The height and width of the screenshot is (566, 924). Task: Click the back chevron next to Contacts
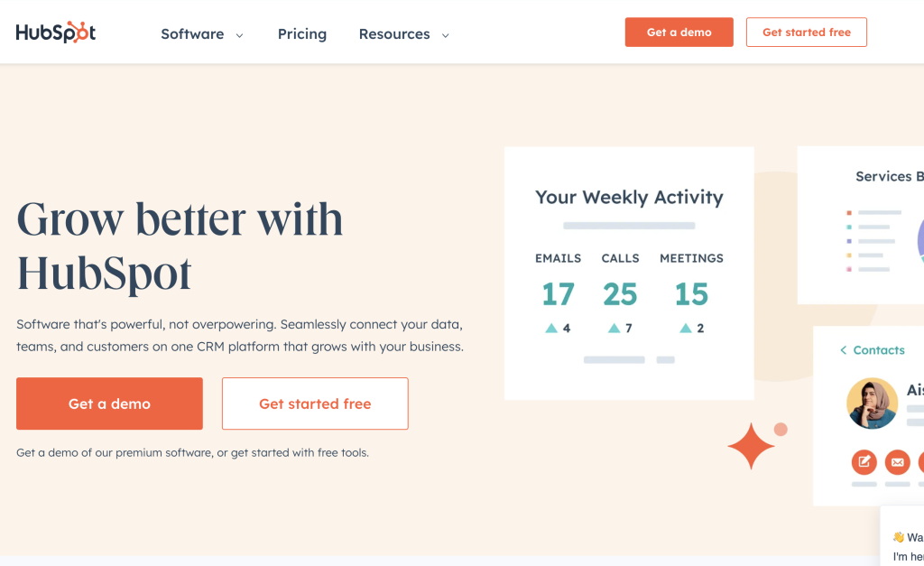[x=844, y=350]
